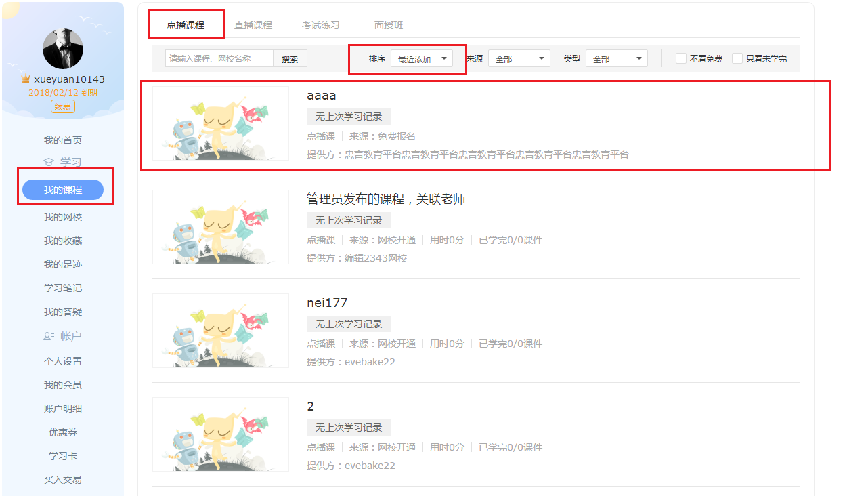This screenshot has width=868, height=496.
Task: Switch to the 直播课程 tab
Action: point(253,25)
